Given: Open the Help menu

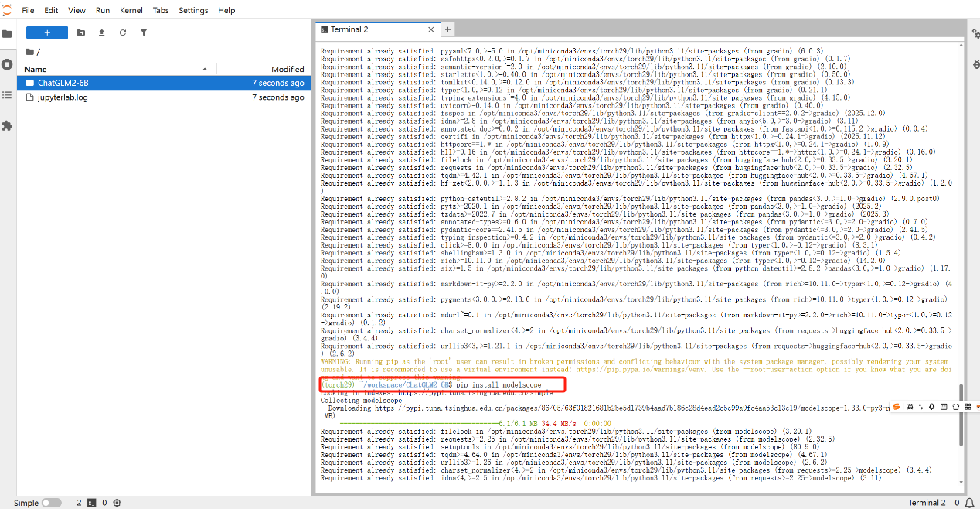Looking at the screenshot, I should (226, 11).
